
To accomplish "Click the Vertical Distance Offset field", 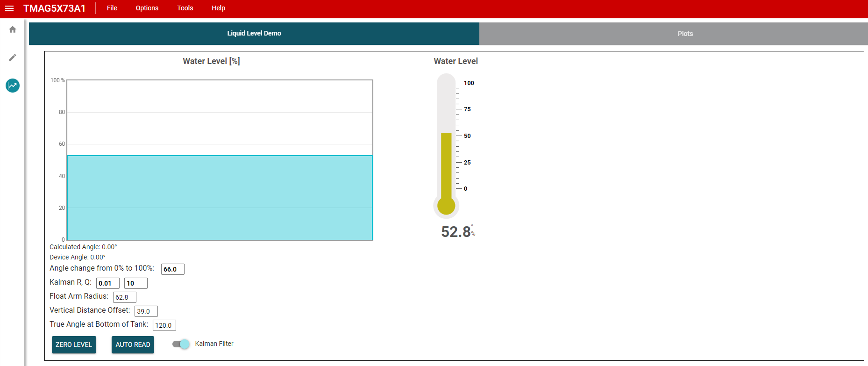I will (x=146, y=311).
